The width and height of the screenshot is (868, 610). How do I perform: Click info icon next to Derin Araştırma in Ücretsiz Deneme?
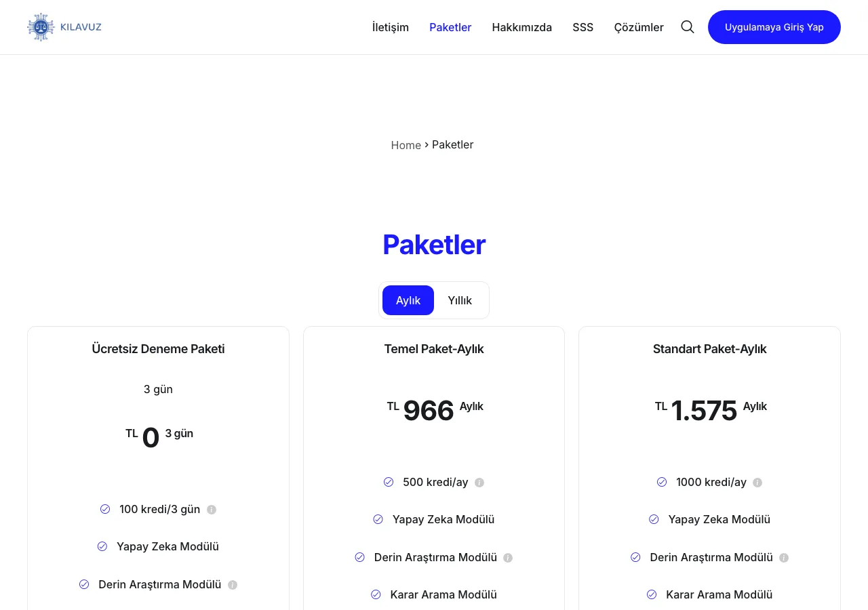coord(233,585)
